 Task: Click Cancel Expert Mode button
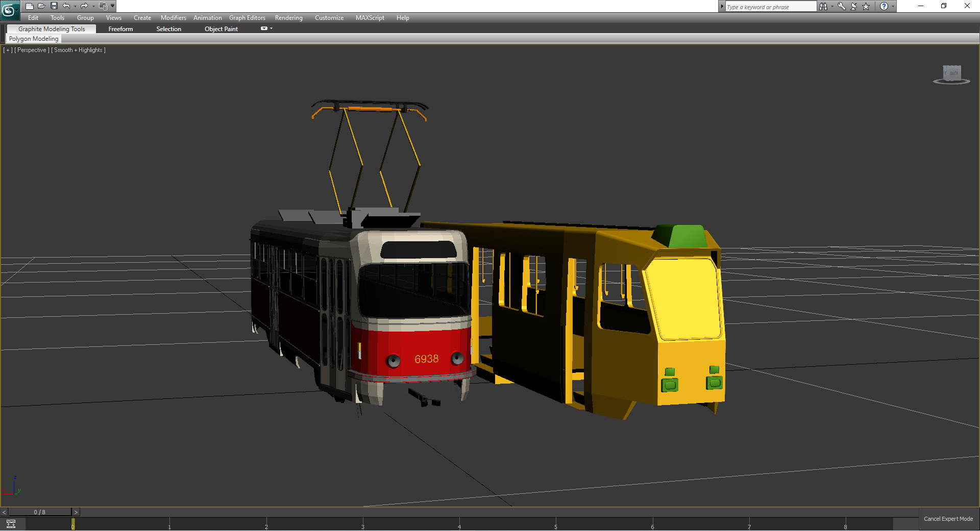point(948,519)
